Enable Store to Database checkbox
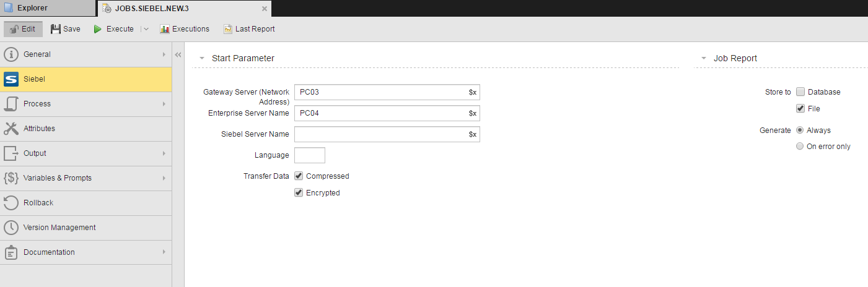The image size is (868, 287). pyautogui.click(x=800, y=92)
